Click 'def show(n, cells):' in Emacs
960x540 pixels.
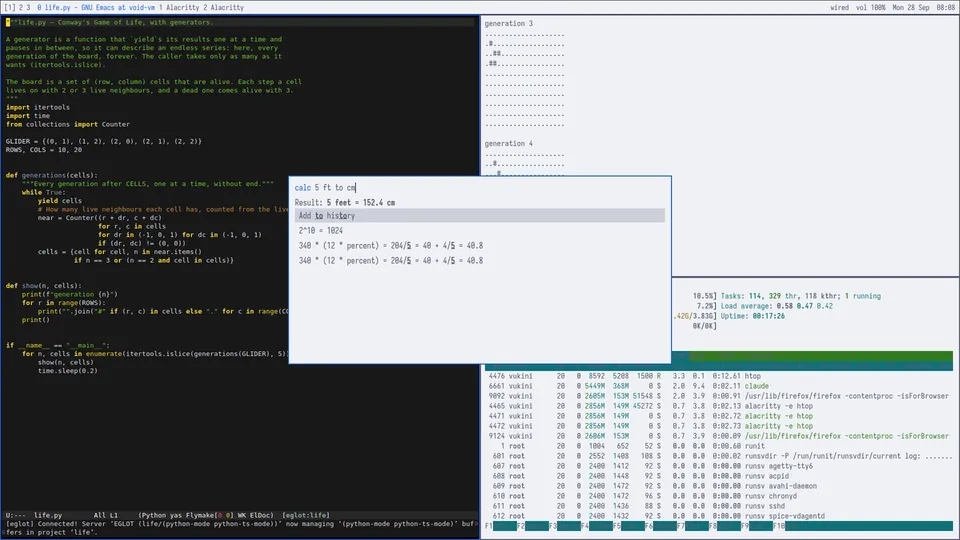tap(43, 286)
